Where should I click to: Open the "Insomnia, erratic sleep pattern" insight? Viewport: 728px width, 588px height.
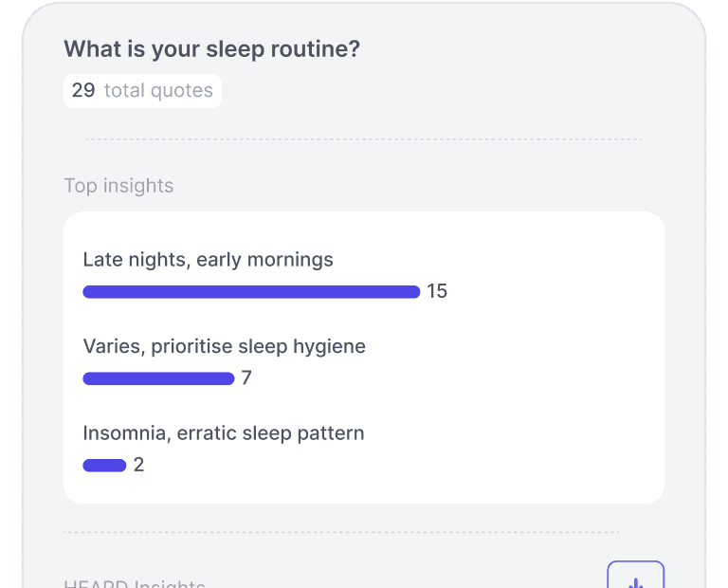224,433
